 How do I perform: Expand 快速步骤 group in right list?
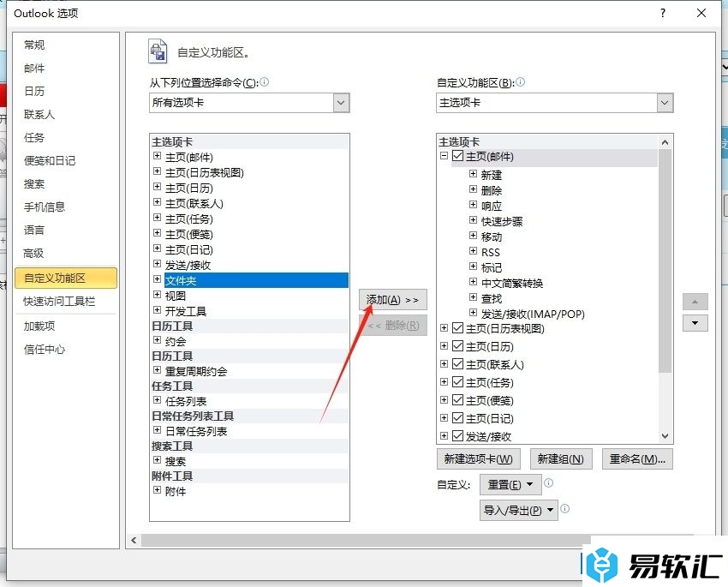pyautogui.click(x=473, y=220)
